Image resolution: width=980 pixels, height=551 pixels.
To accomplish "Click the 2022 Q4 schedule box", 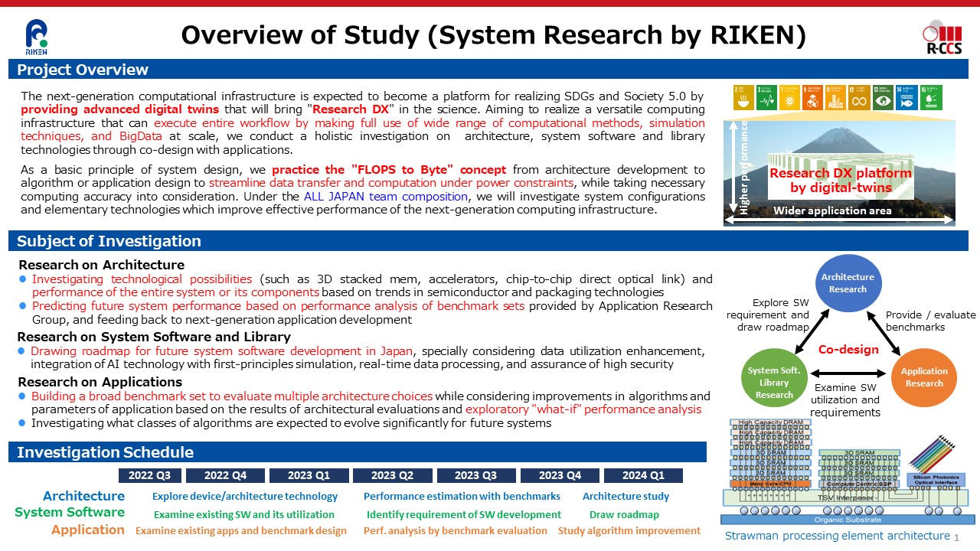I will 226,475.
